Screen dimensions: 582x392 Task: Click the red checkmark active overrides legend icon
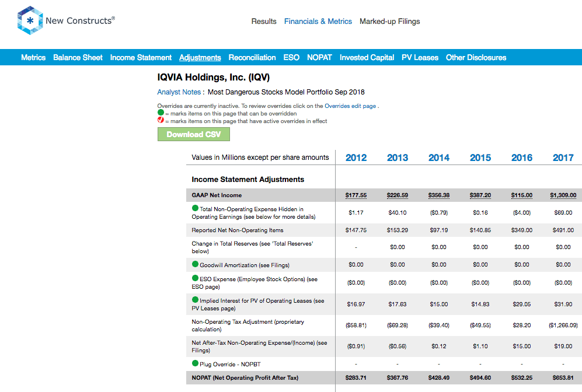click(x=161, y=120)
